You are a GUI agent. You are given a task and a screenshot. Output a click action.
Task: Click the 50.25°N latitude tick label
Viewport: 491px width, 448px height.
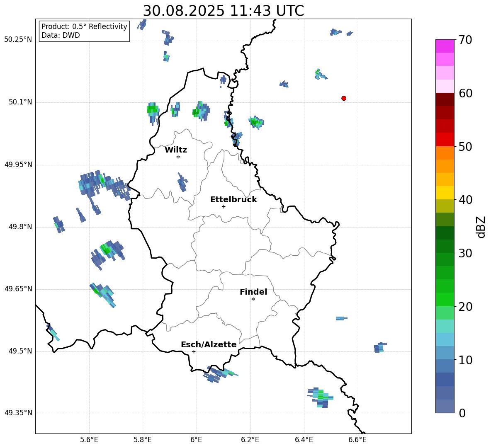(x=18, y=40)
